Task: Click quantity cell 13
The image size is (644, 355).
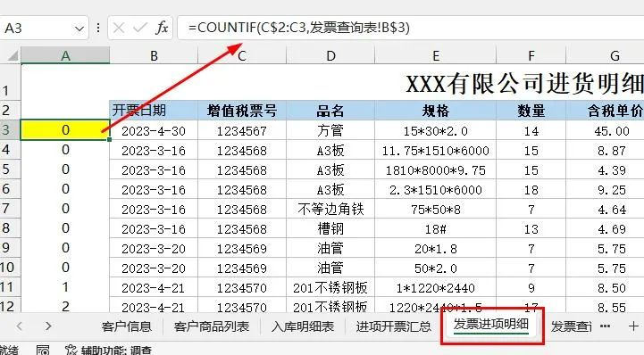Action: tap(531, 228)
